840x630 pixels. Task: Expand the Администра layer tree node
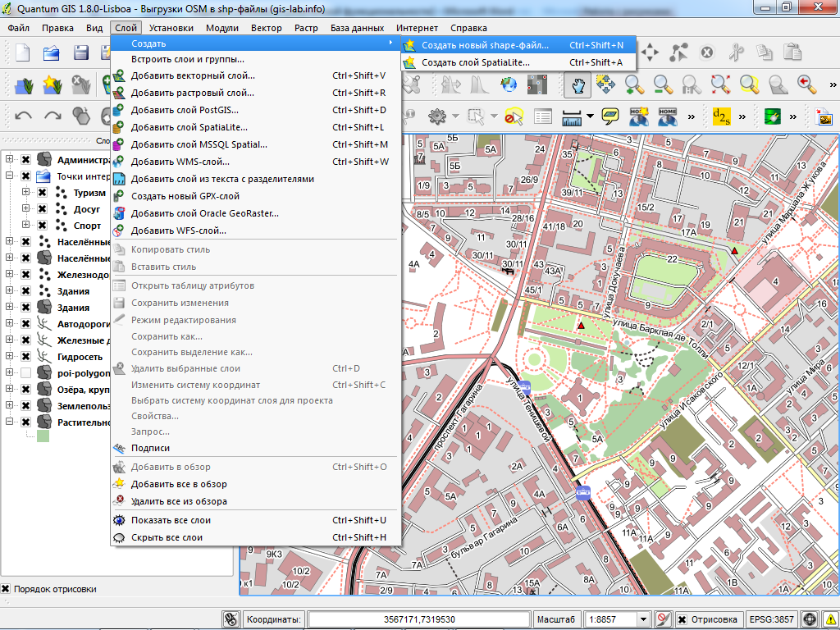(x=9, y=159)
